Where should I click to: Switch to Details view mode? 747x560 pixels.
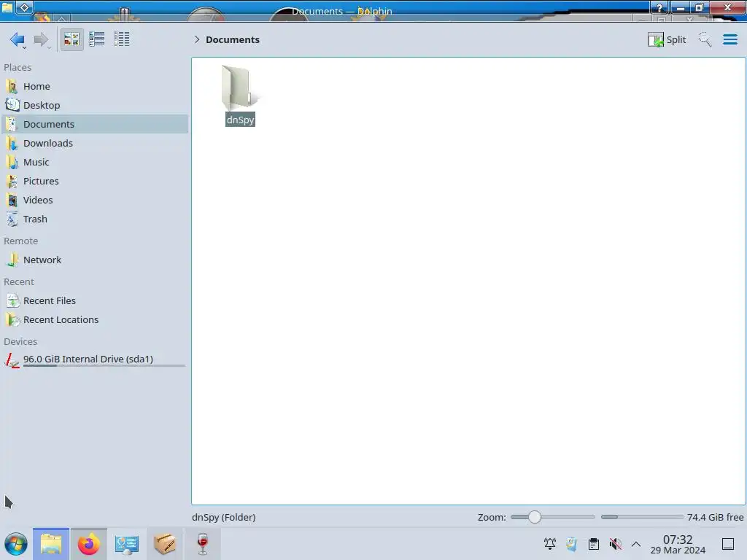click(x=122, y=39)
